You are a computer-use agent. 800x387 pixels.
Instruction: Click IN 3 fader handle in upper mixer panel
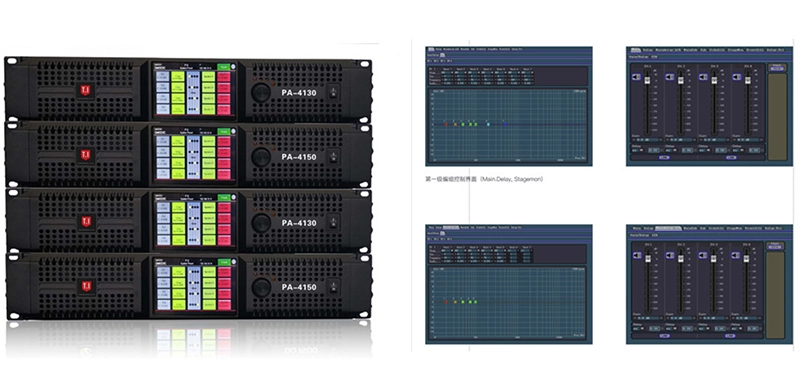click(x=714, y=81)
